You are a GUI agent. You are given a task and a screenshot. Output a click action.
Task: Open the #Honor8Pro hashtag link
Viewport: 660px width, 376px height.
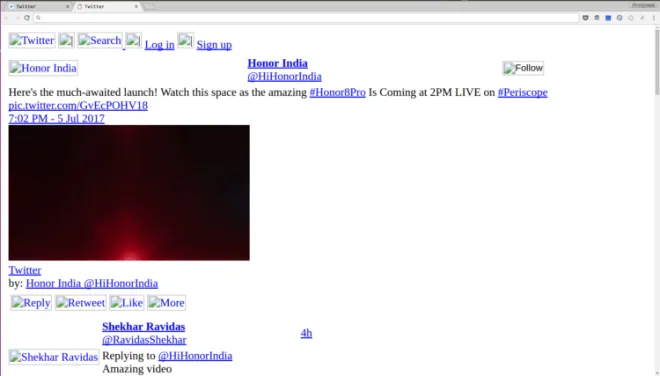coord(338,92)
